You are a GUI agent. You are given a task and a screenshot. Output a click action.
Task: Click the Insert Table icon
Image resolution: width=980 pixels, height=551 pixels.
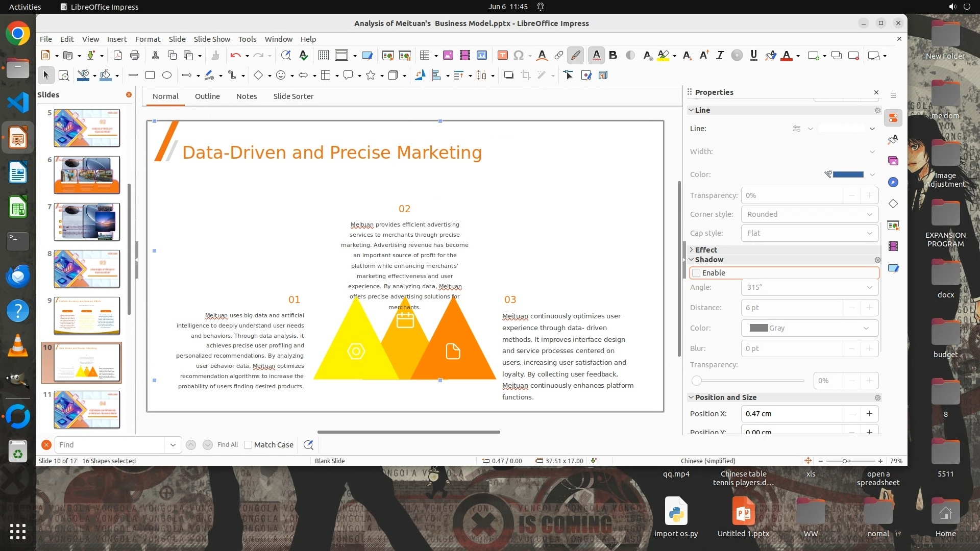point(425,56)
